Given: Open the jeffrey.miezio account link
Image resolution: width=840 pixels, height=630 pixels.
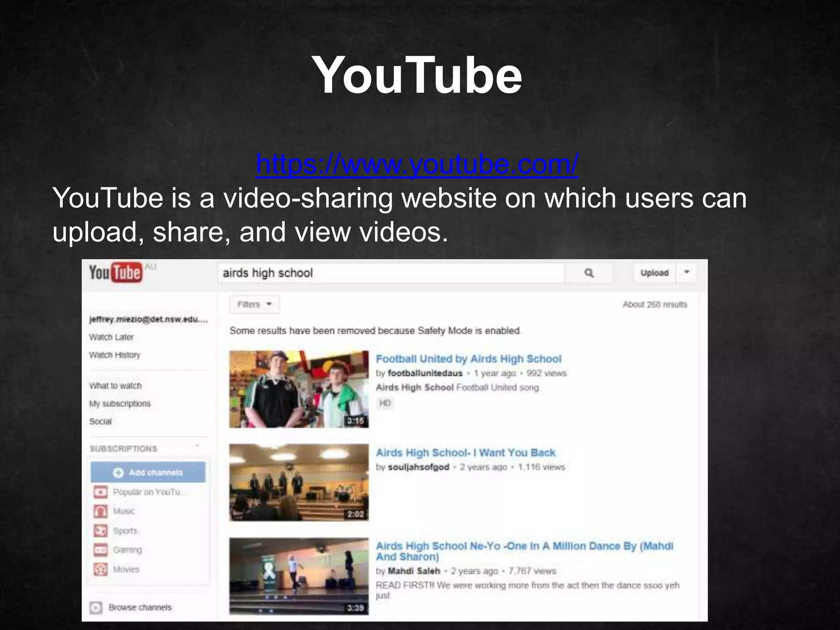Looking at the screenshot, I should (148, 320).
